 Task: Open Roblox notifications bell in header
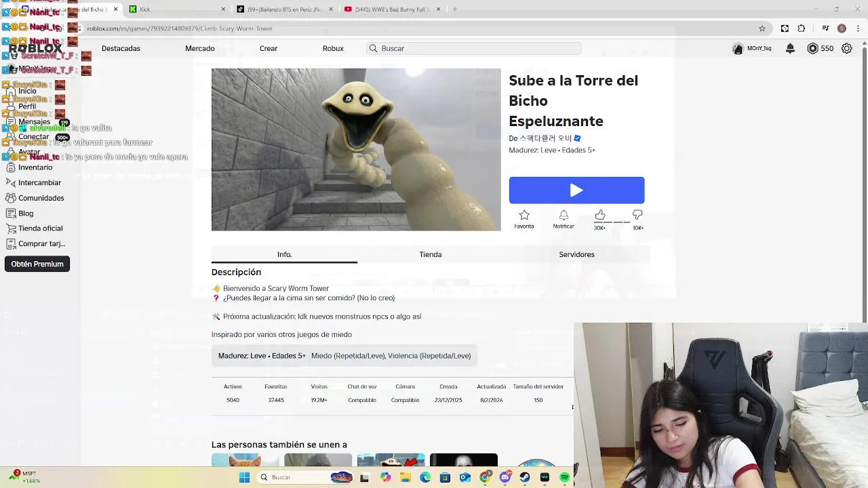point(790,48)
